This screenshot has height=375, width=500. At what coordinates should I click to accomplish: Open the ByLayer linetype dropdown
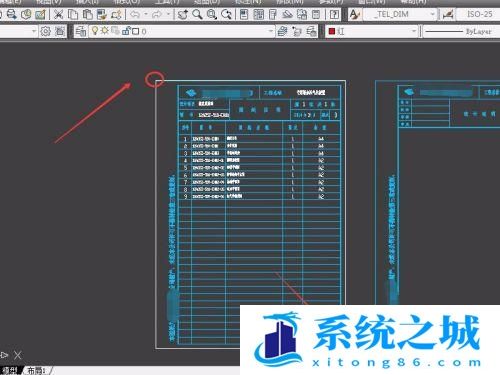point(462,31)
